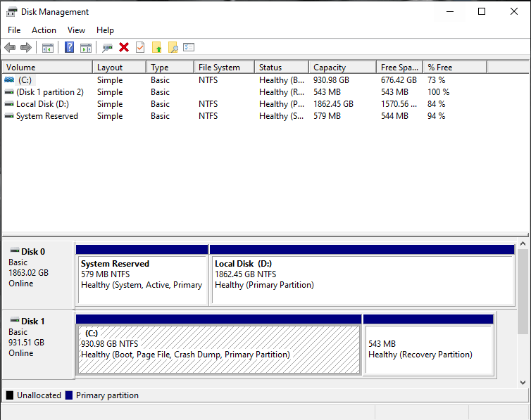Sort by Free Space column header
Viewport: 531px width, 420px height.
400,68
